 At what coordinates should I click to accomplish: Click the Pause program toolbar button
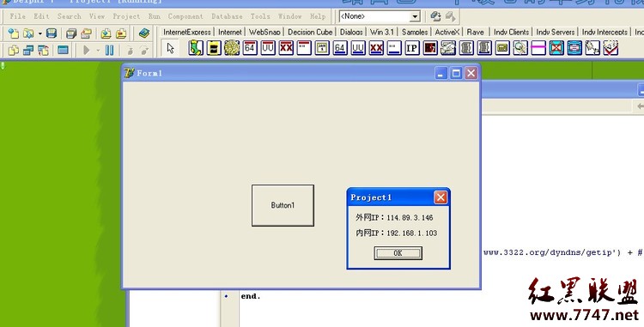click(110, 51)
